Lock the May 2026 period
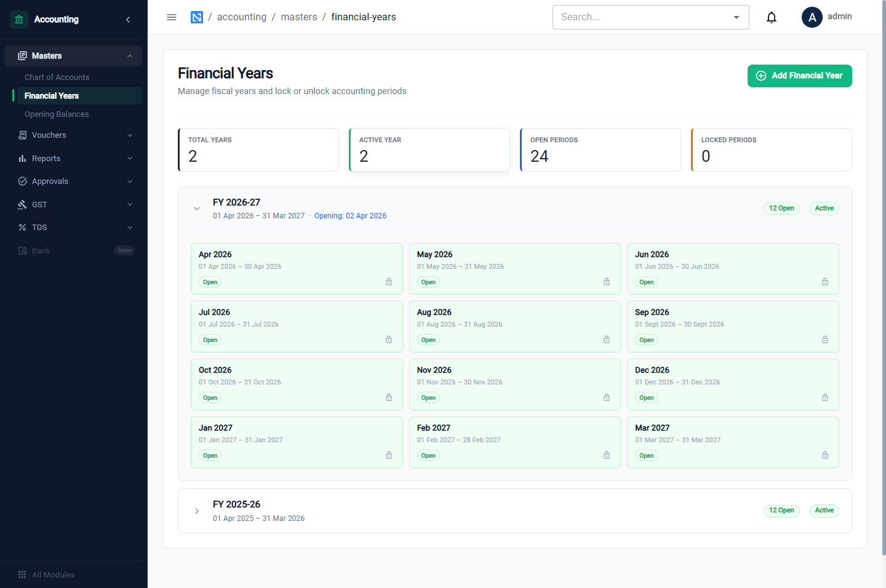The width and height of the screenshot is (886, 588). point(607,282)
